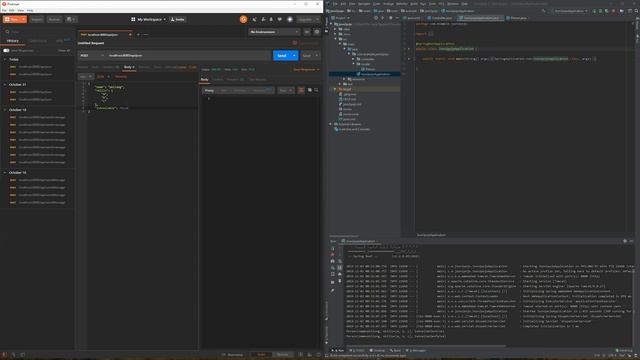Open the raw body type dropdown

pos(86,76)
